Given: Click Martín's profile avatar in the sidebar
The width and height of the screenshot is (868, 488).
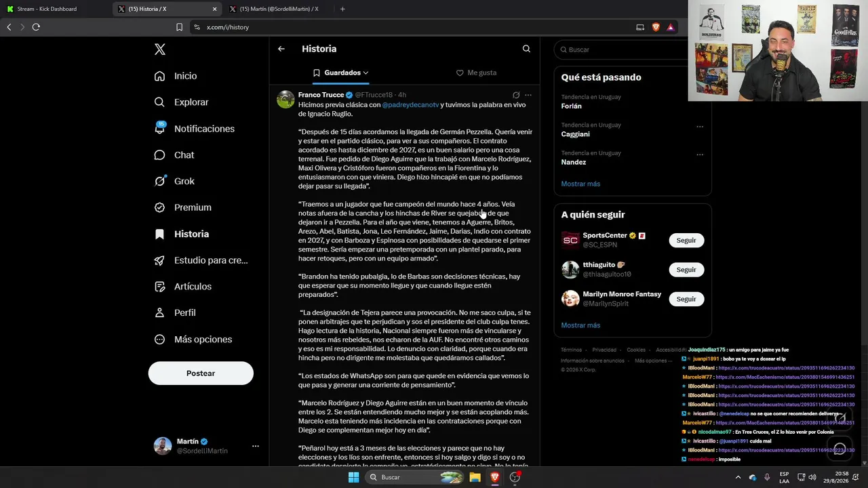Looking at the screenshot, I should [163, 446].
